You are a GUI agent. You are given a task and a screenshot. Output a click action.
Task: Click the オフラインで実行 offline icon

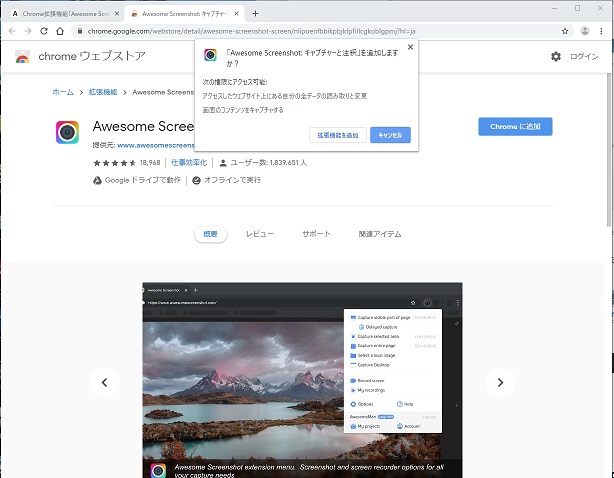(197, 180)
